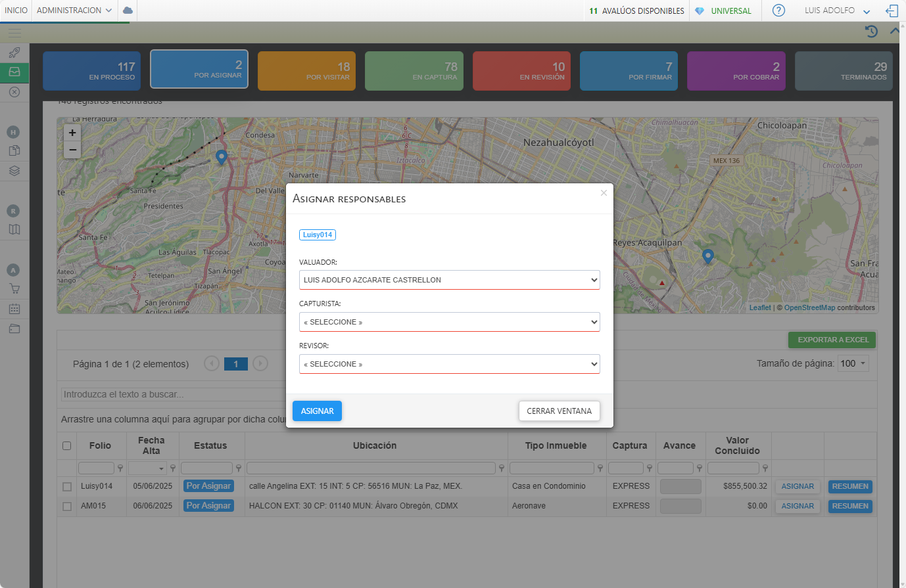Open the help question mark icon
The width and height of the screenshot is (906, 588).
[x=778, y=11]
